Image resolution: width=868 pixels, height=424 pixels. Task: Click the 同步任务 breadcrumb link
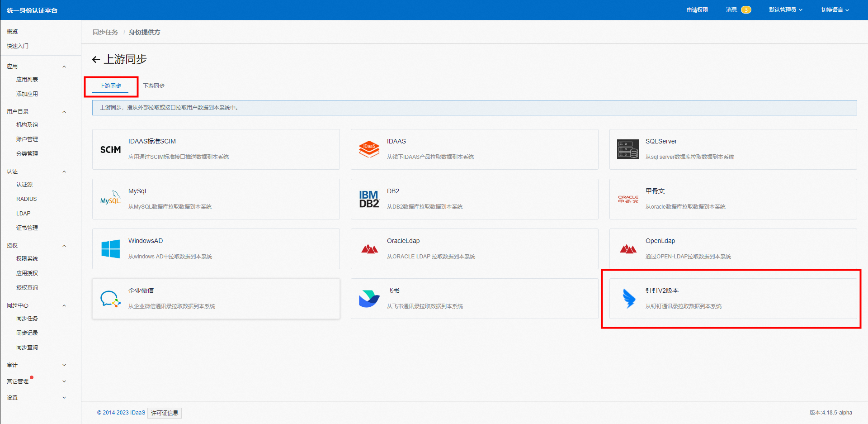[x=105, y=32]
